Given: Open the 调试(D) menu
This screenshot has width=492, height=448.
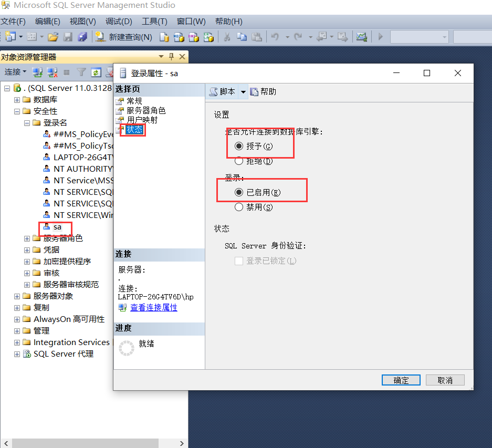Looking at the screenshot, I should click(x=119, y=22).
